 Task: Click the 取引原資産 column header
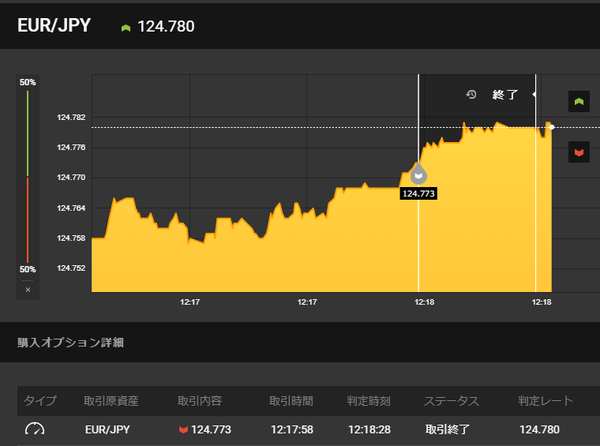111,400
